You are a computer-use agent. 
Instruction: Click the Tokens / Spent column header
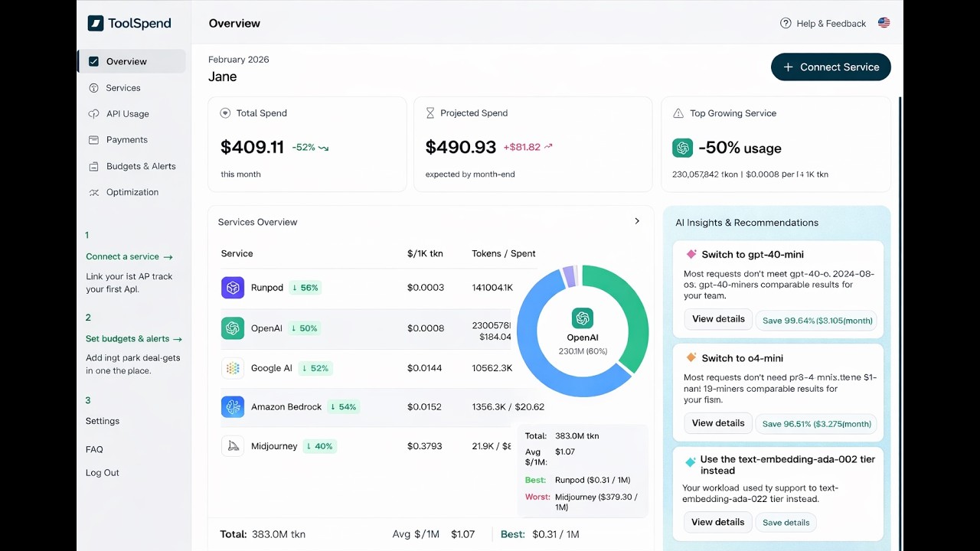[504, 253]
